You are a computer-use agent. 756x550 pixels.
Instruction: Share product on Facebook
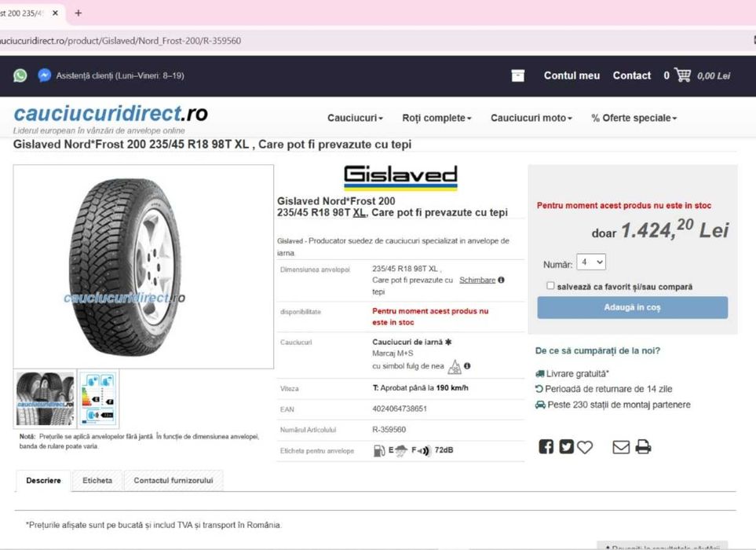[546, 447]
